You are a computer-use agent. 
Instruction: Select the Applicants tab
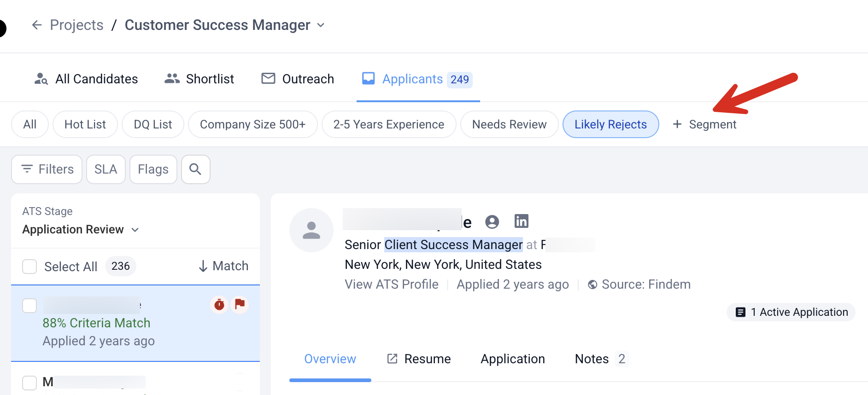[x=417, y=79]
